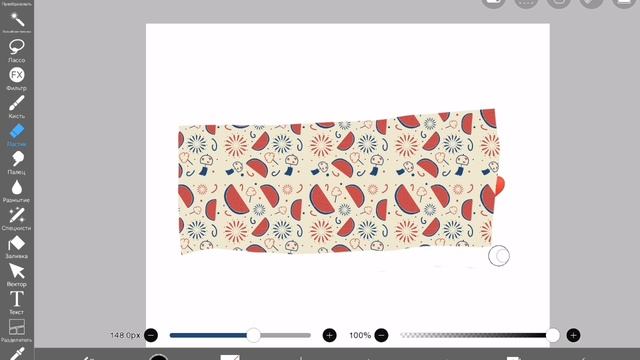Screen dimensions: 640x360
Task: Decrease eraser thickness with the minus button
Action: point(151,335)
